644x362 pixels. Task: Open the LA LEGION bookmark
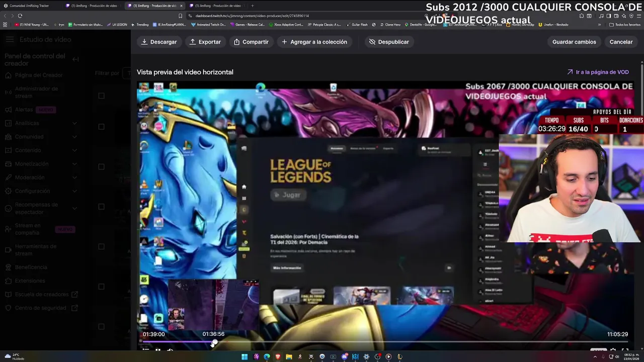click(x=117, y=25)
